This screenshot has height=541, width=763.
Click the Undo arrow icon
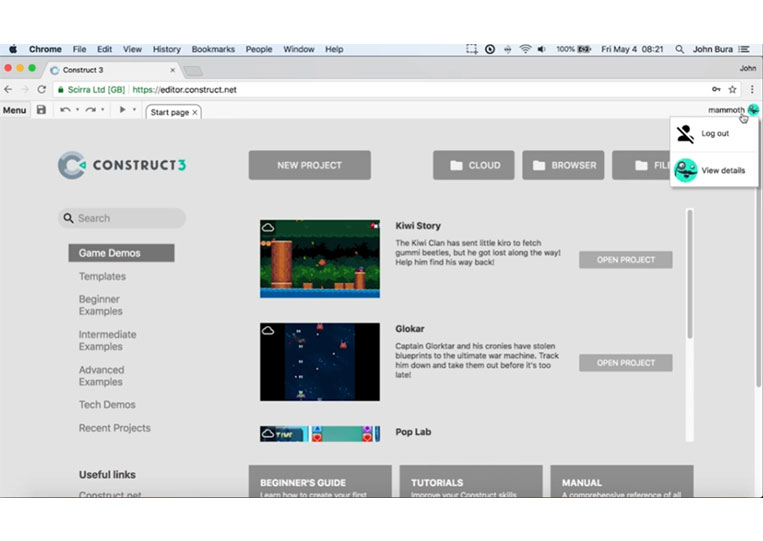(65, 110)
